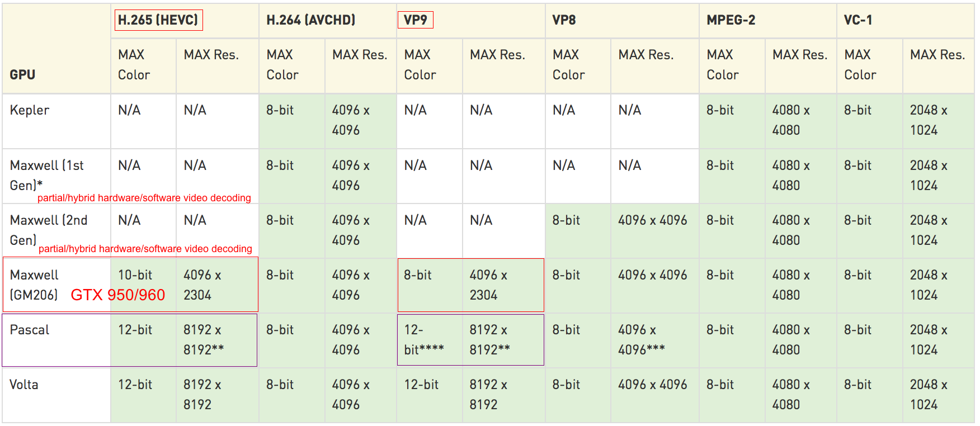Viewport: 980px width, 426px height.
Task: Select the VP8 column header
Action: (x=564, y=20)
